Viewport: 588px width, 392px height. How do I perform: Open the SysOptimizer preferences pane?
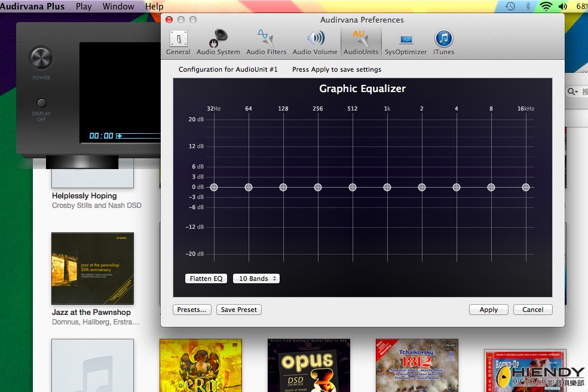[405, 43]
